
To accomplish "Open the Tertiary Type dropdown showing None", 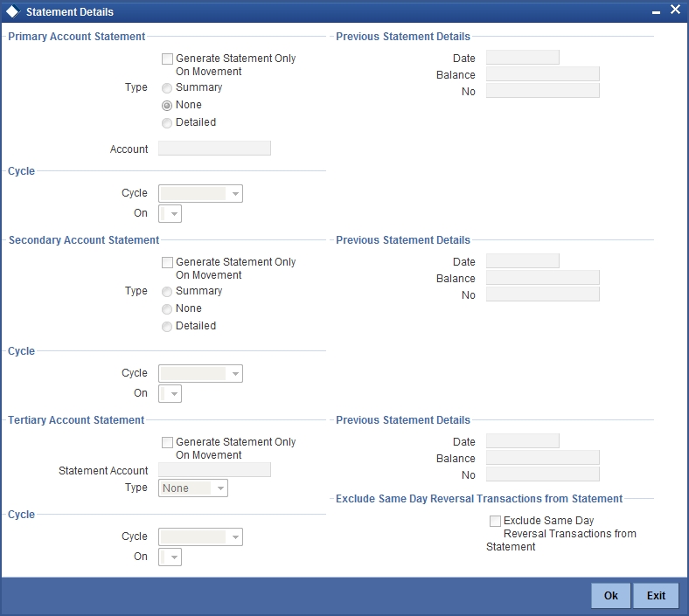I will 193,488.
